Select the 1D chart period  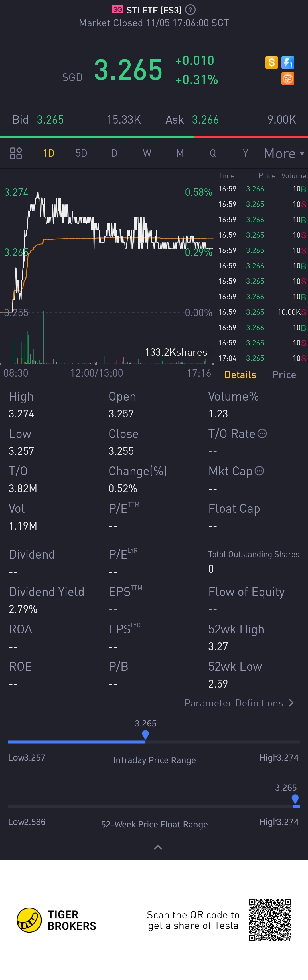49,153
